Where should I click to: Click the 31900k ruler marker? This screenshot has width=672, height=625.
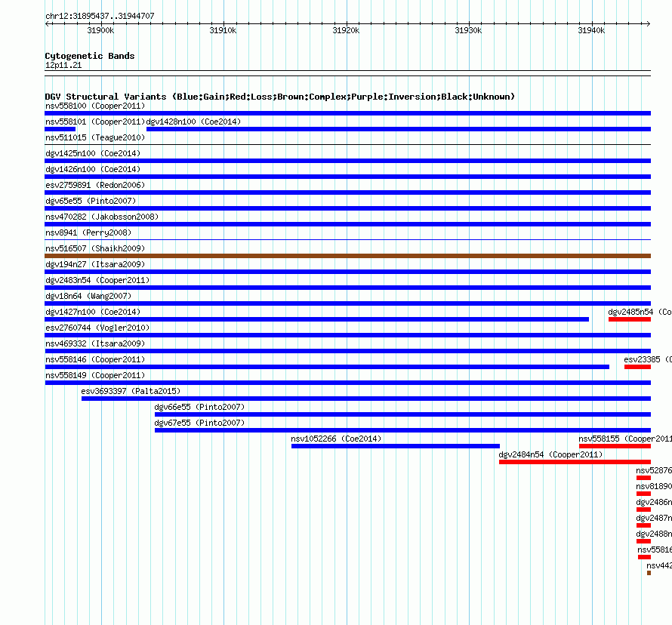point(100,30)
